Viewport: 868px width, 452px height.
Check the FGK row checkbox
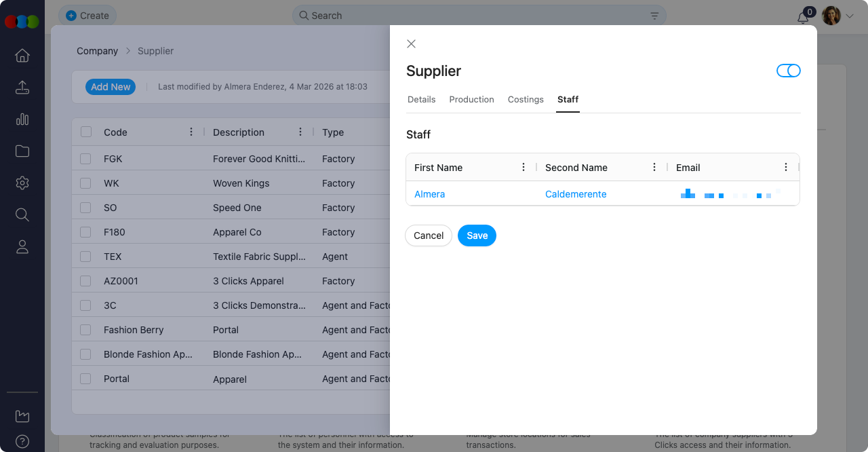click(x=85, y=159)
